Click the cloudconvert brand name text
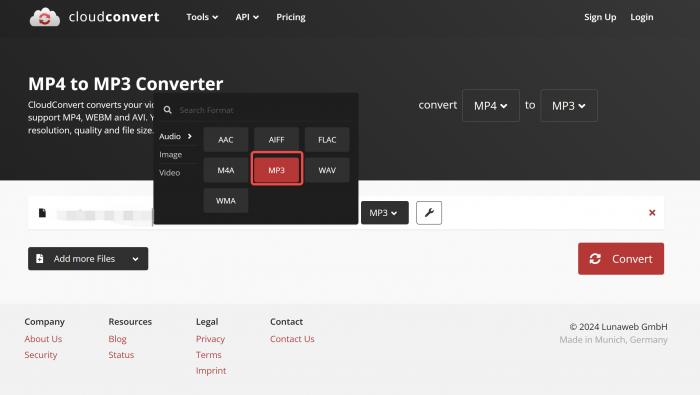The width and height of the screenshot is (700, 395). [114, 17]
